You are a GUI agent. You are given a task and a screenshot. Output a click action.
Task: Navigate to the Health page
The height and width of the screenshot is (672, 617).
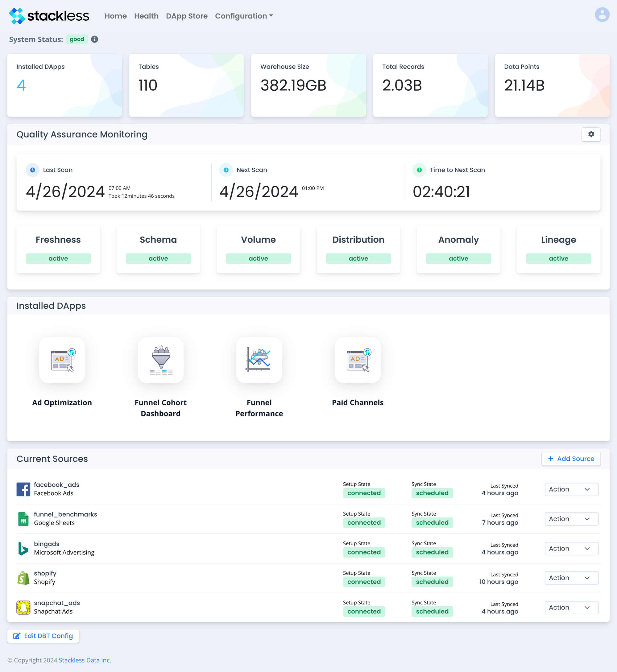[146, 16]
